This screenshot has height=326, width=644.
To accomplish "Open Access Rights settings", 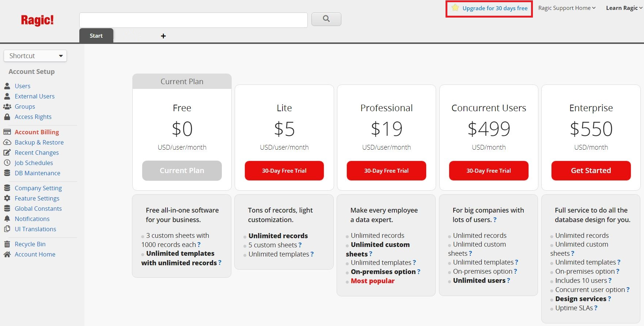I will point(33,117).
